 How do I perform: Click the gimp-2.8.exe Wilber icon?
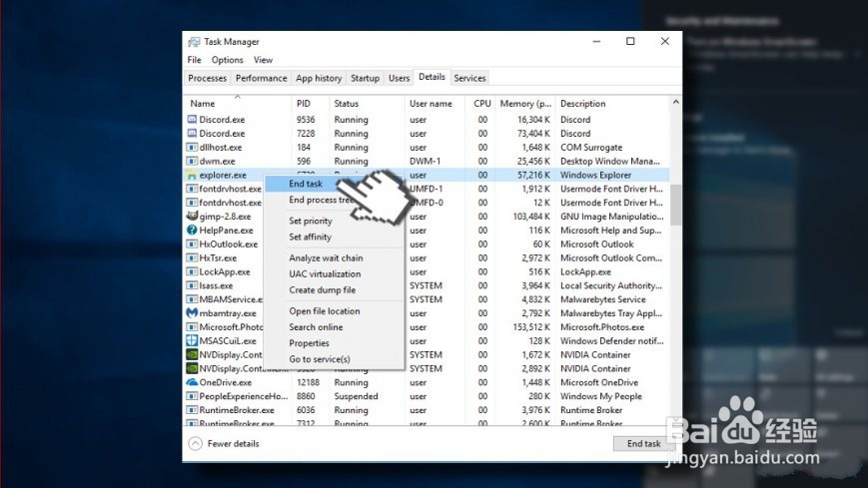(x=192, y=216)
